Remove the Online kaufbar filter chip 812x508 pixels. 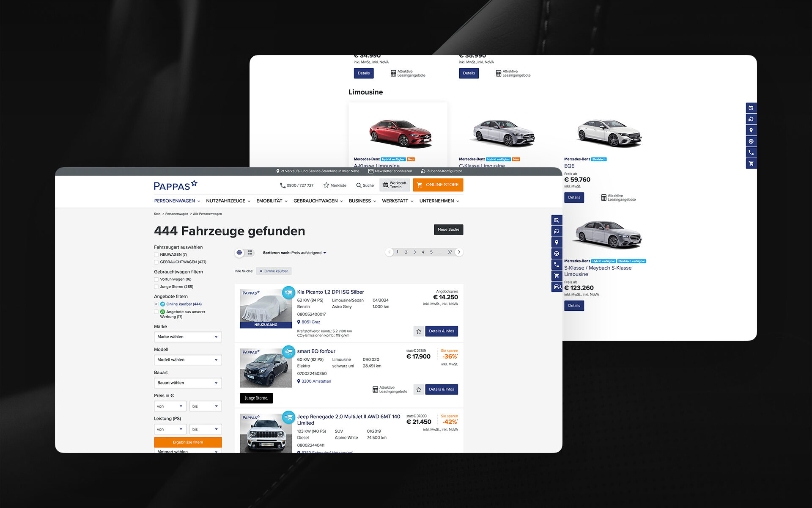[261, 271]
